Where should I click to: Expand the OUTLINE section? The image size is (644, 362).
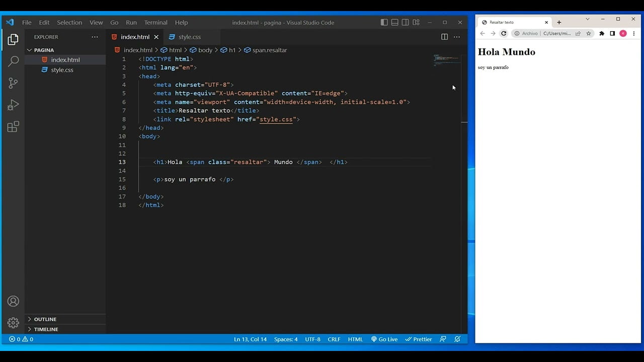pyautogui.click(x=45, y=319)
